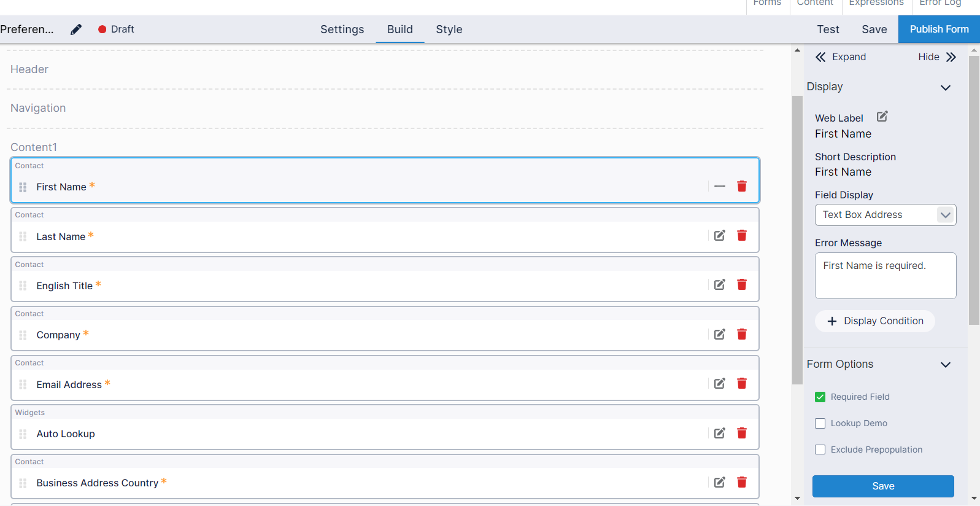Open the Field Display dropdown
This screenshot has width=980, height=506.
point(885,215)
